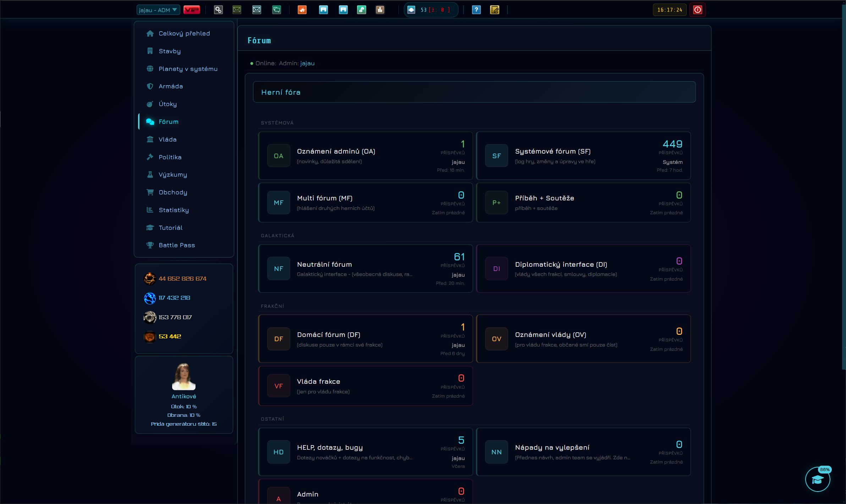Image resolution: width=846 pixels, height=504 pixels.
Task: Click the online admin jajau link
Action: 307,63
